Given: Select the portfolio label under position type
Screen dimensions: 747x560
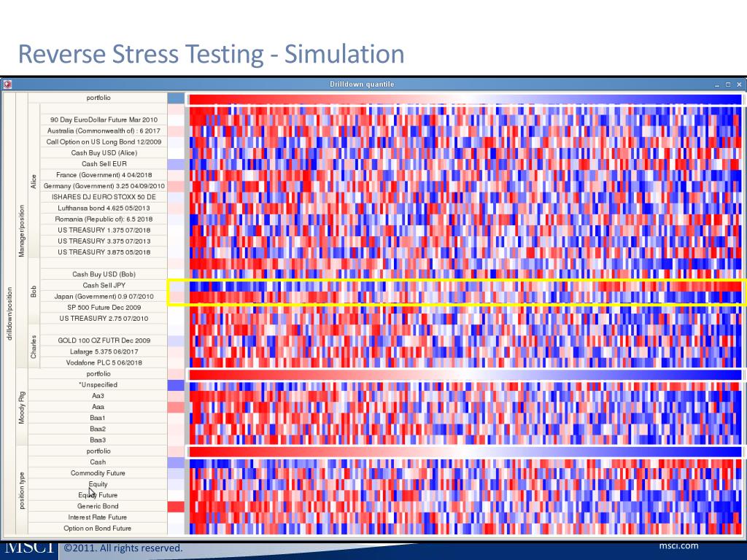Looking at the screenshot, I should (x=98, y=451).
